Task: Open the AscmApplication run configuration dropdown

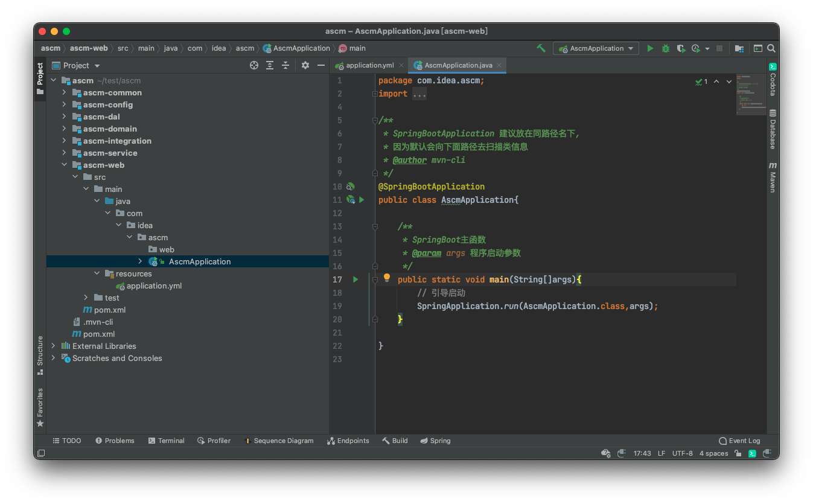Action: click(596, 48)
